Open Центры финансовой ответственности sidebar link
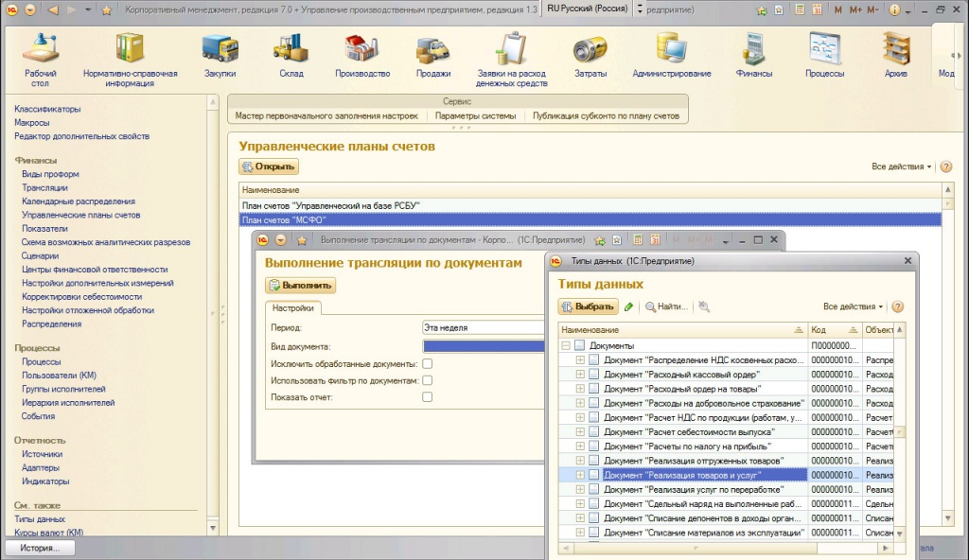The height and width of the screenshot is (560, 969). coord(95,270)
